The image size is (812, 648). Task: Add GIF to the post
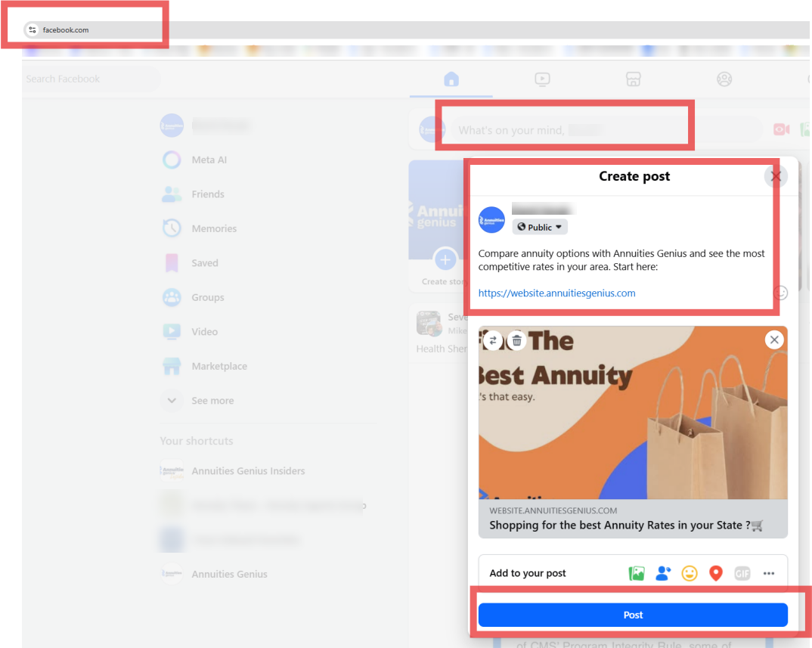[x=742, y=573]
